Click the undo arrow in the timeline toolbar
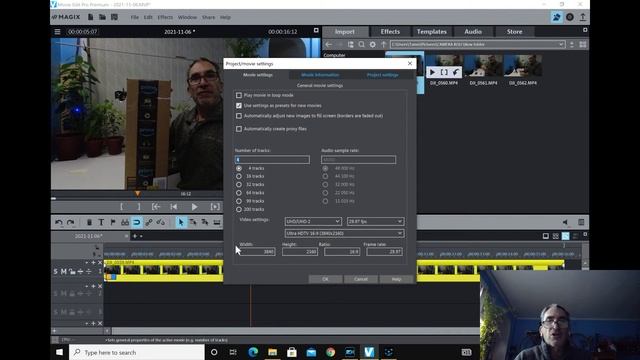The image size is (640, 360). coord(59,222)
